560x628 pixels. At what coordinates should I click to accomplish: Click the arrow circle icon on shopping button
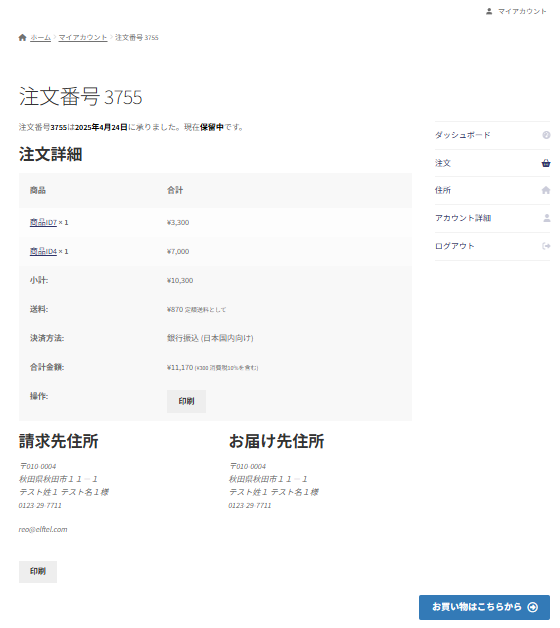click(533, 607)
